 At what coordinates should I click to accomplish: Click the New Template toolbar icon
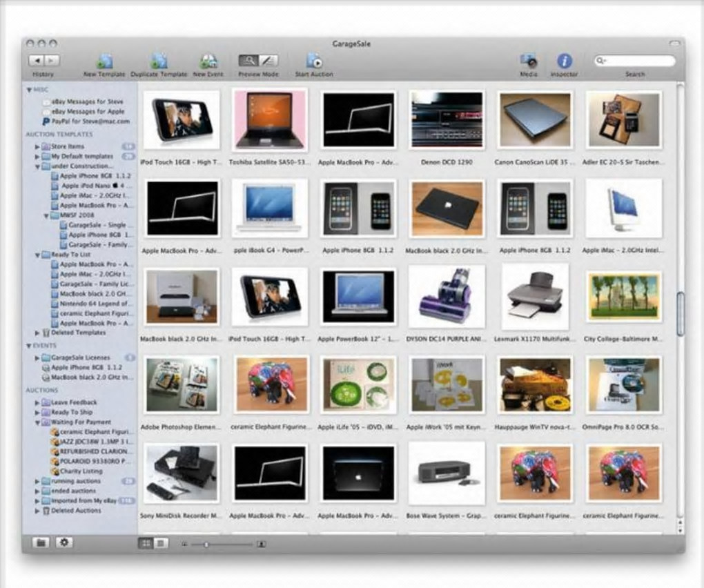click(104, 61)
